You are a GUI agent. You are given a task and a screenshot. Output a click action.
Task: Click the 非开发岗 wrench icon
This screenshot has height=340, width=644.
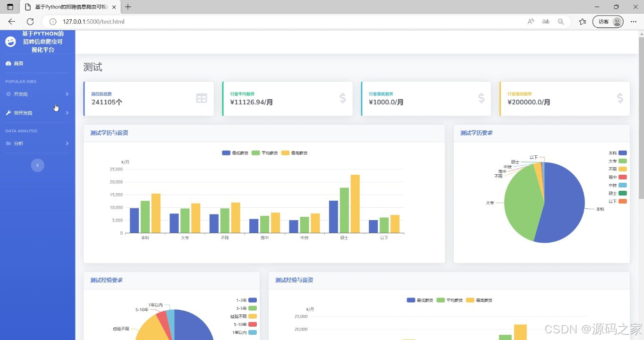click(x=8, y=113)
